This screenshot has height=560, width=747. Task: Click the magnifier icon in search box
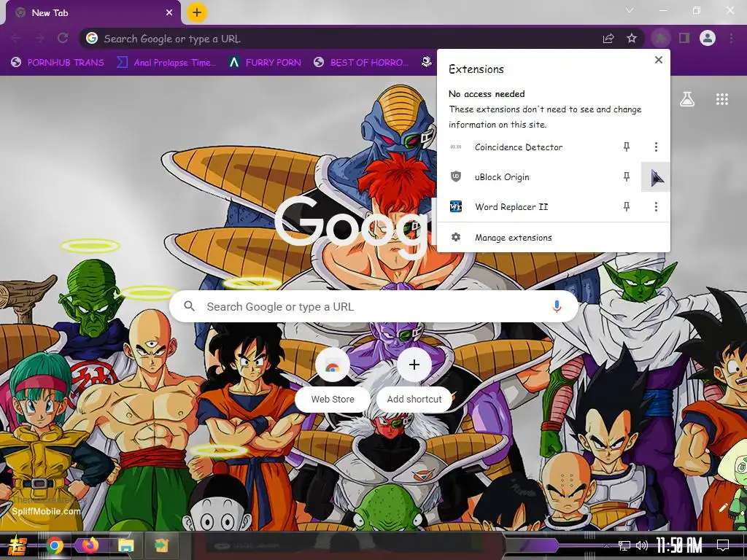[189, 306]
